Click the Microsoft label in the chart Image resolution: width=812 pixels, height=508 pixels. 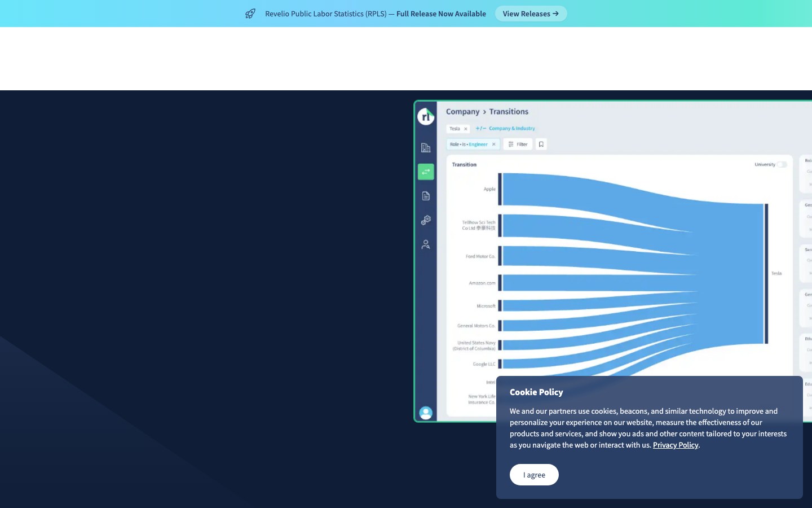pos(486,306)
